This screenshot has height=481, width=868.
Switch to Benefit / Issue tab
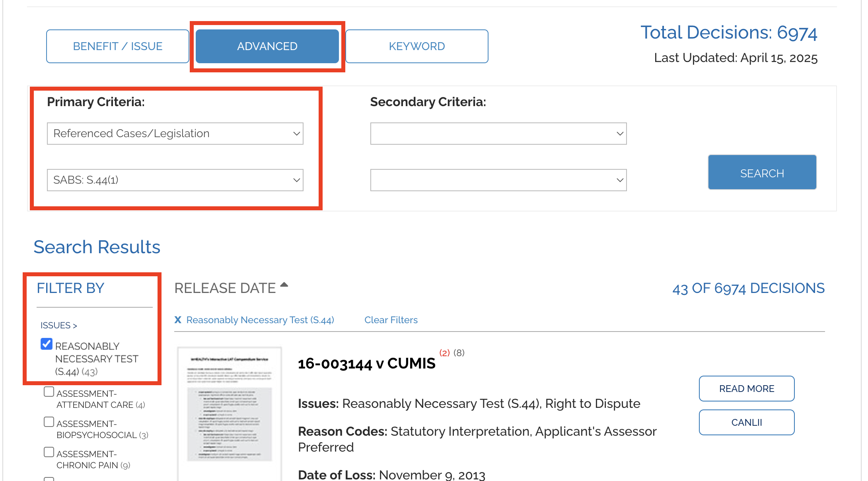point(118,46)
